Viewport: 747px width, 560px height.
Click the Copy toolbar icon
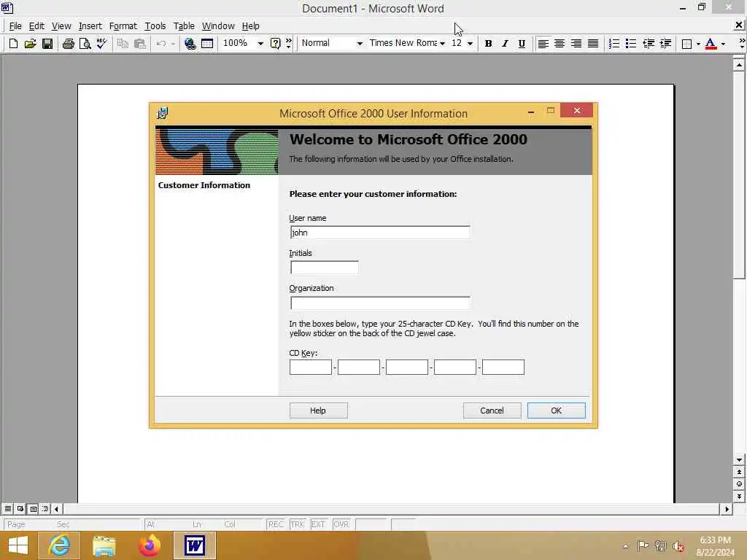point(123,44)
